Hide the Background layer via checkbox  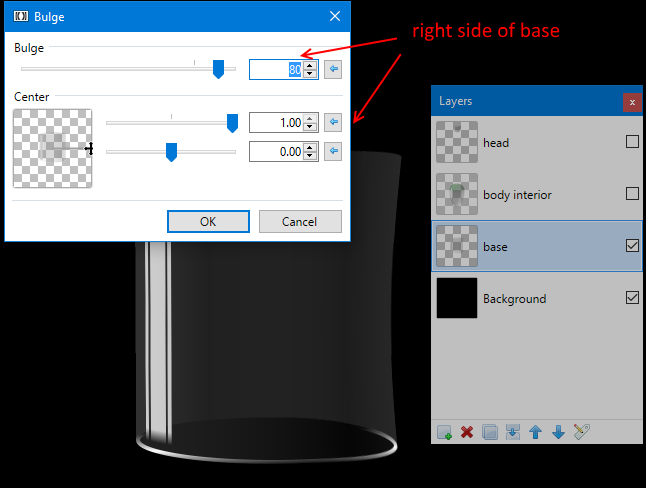click(x=632, y=298)
